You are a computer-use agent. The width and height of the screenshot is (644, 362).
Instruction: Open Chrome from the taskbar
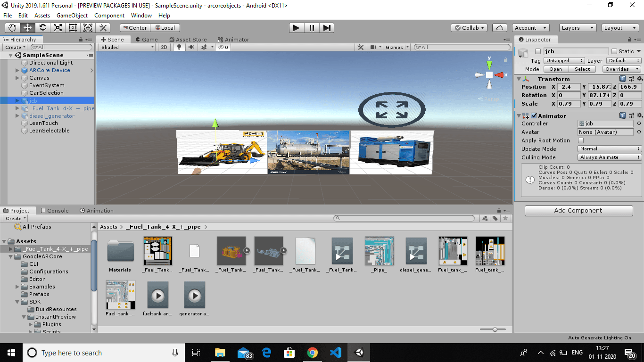click(x=312, y=353)
